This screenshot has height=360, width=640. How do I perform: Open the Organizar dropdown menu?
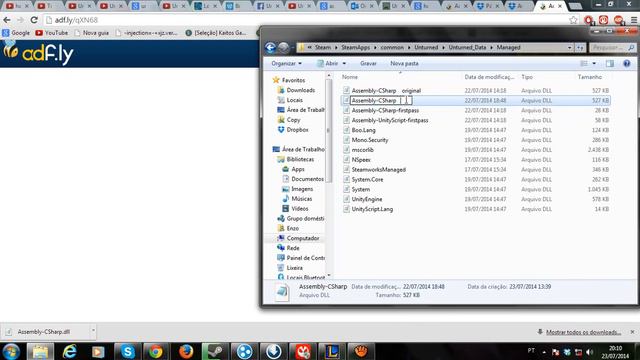287,64
